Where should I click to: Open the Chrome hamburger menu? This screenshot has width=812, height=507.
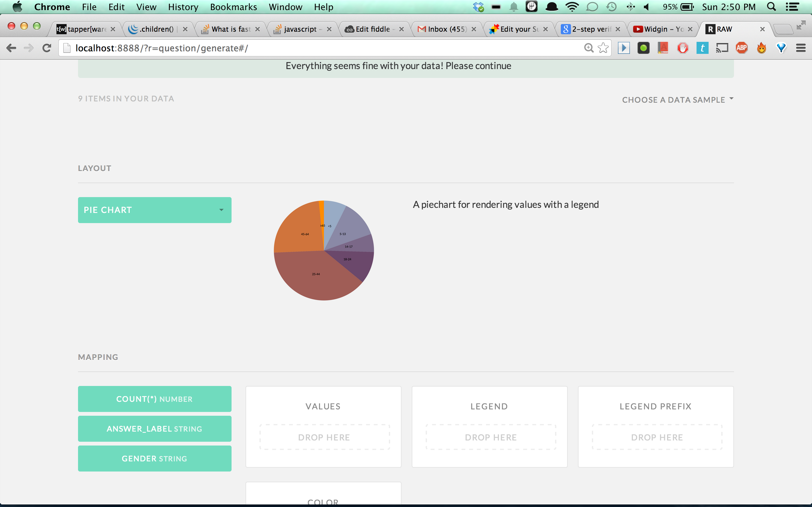pyautogui.click(x=801, y=48)
